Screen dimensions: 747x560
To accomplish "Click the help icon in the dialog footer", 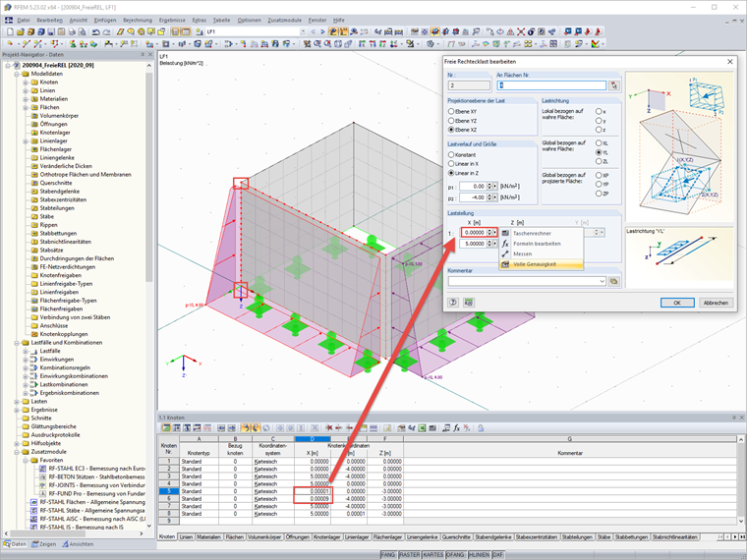I will point(453,303).
